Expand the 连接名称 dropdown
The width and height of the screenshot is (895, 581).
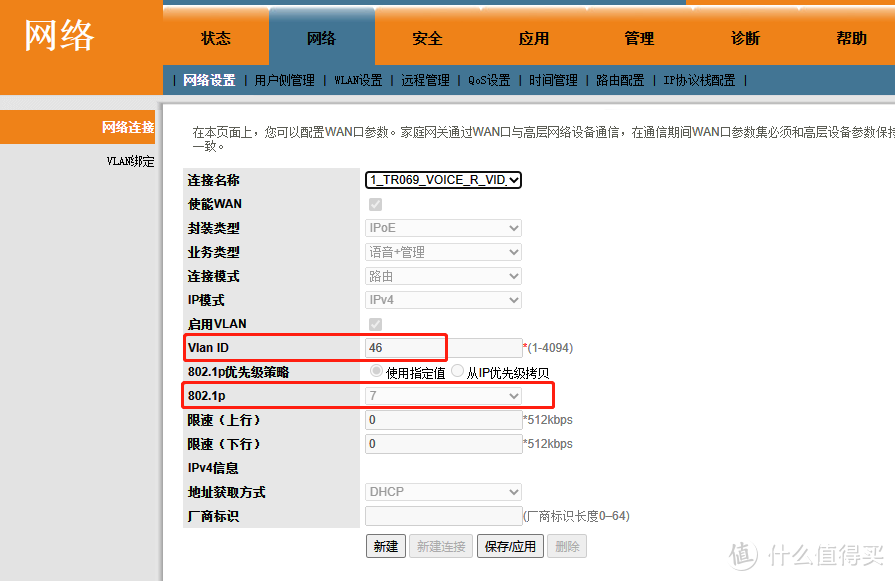(x=443, y=180)
